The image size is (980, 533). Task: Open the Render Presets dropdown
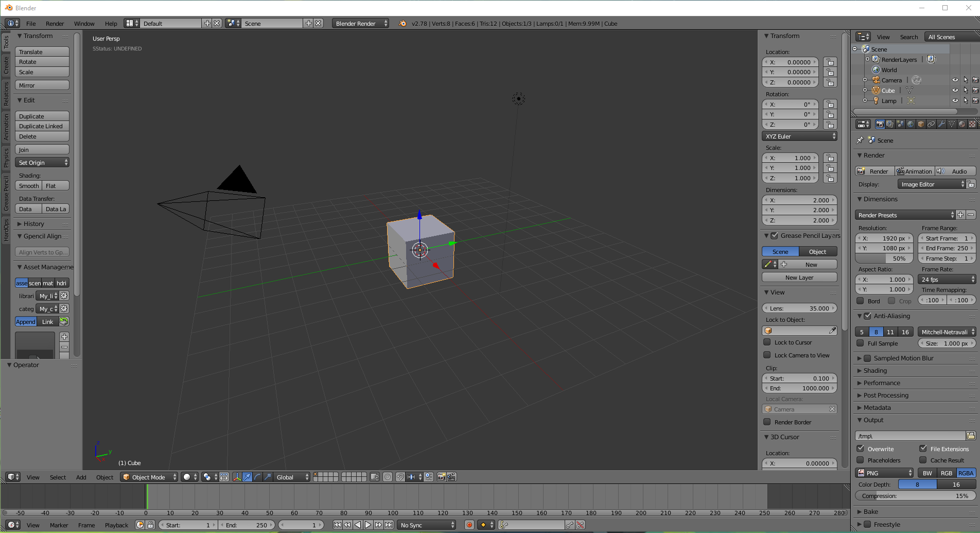pyautogui.click(x=905, y=215)
